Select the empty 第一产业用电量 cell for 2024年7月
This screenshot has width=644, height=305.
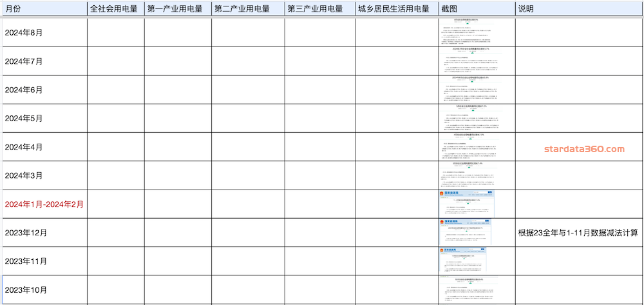pos(178,61)
